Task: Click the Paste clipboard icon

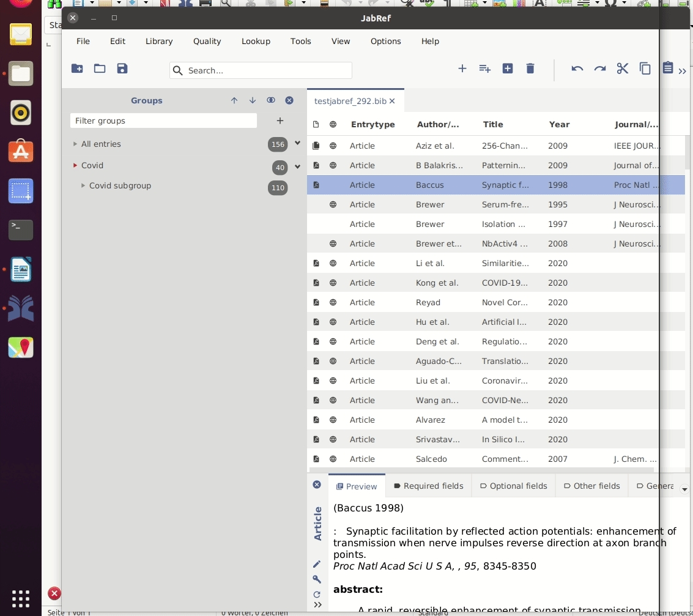Action: coord(667,68)
